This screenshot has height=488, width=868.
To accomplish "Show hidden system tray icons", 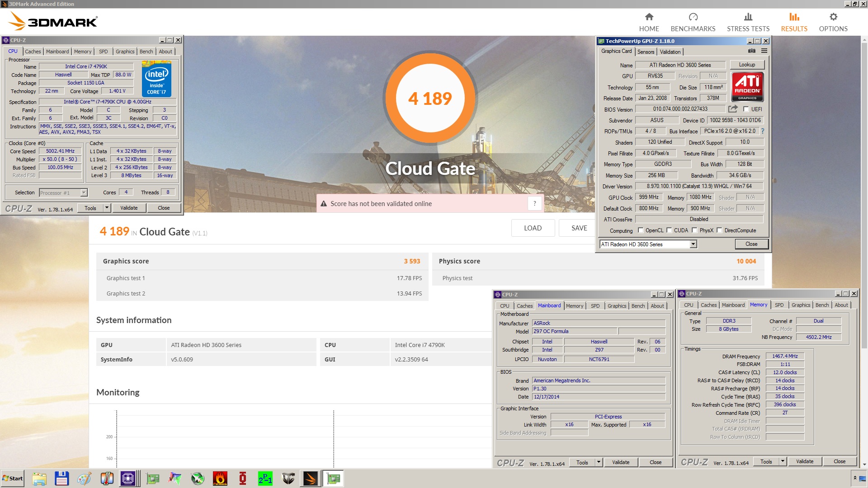I will [855, 478].
